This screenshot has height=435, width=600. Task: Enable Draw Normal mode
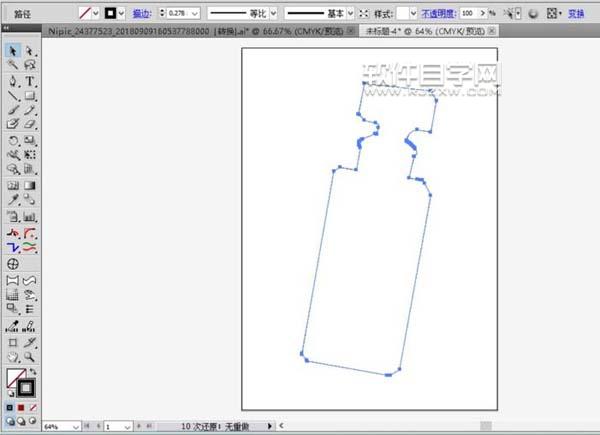[x=10, y=421]
